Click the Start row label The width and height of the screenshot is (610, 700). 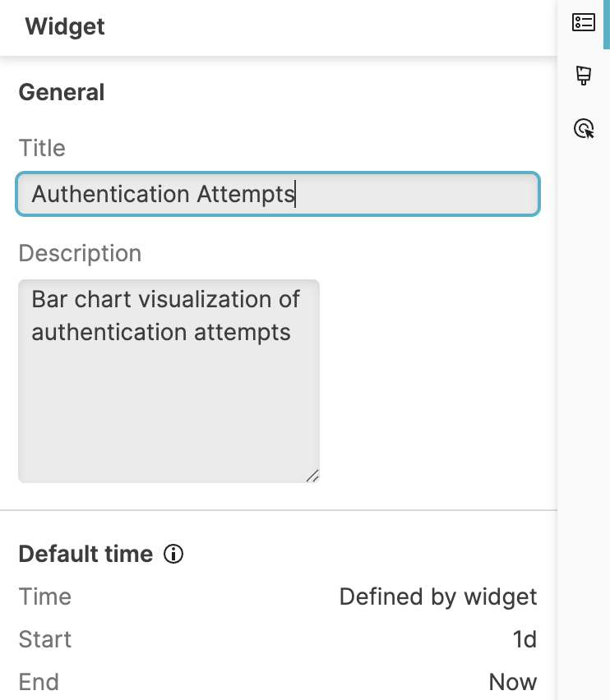(x=44, y=639)
